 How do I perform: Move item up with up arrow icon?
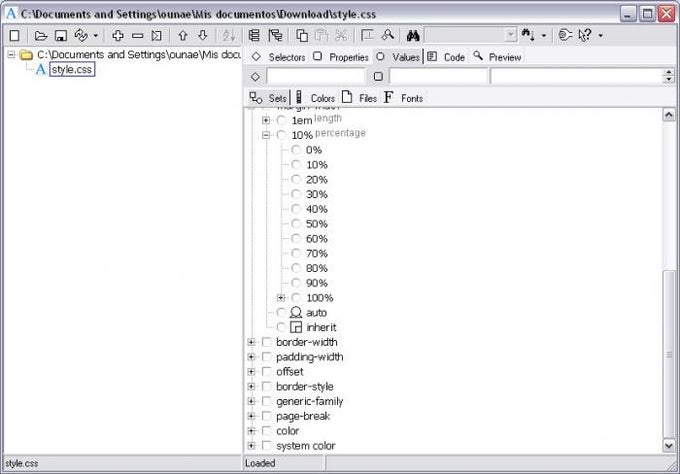183,36
